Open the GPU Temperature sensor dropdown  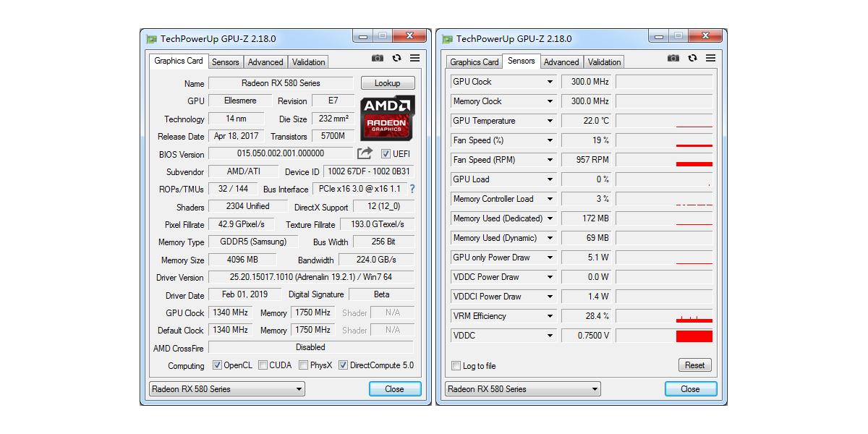[548, 120]
